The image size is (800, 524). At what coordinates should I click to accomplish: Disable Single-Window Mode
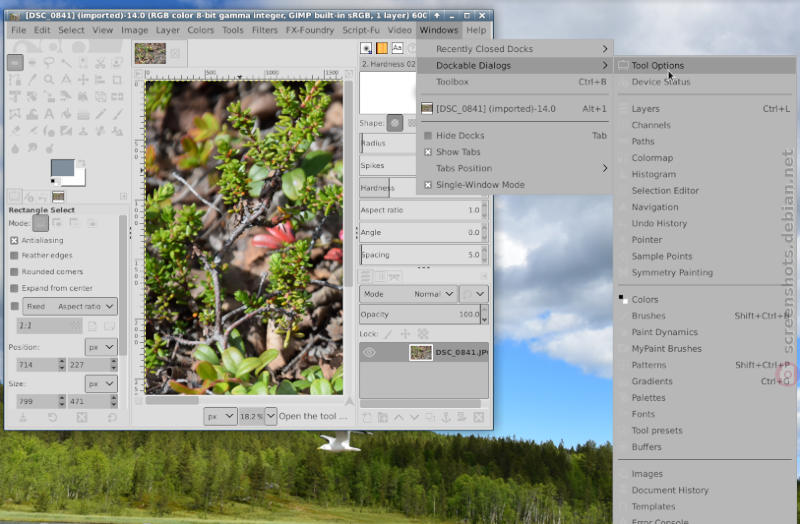(x=514, y=185)
